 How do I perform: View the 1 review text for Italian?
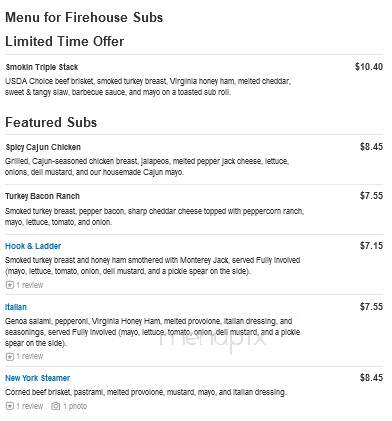30,357
